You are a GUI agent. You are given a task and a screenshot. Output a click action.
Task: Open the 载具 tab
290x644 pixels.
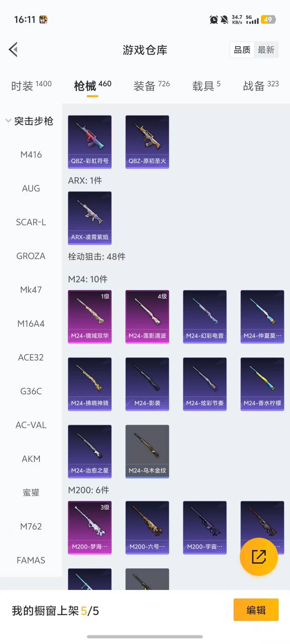pyautogui.click(x=206, y=86)
